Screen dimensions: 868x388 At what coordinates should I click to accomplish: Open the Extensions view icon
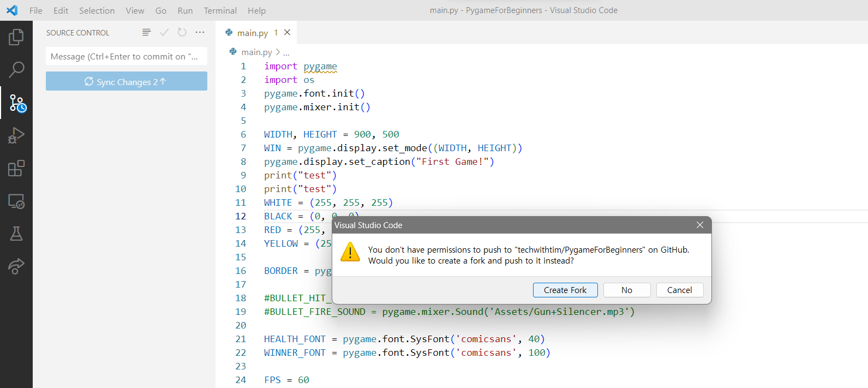(16, 168)
